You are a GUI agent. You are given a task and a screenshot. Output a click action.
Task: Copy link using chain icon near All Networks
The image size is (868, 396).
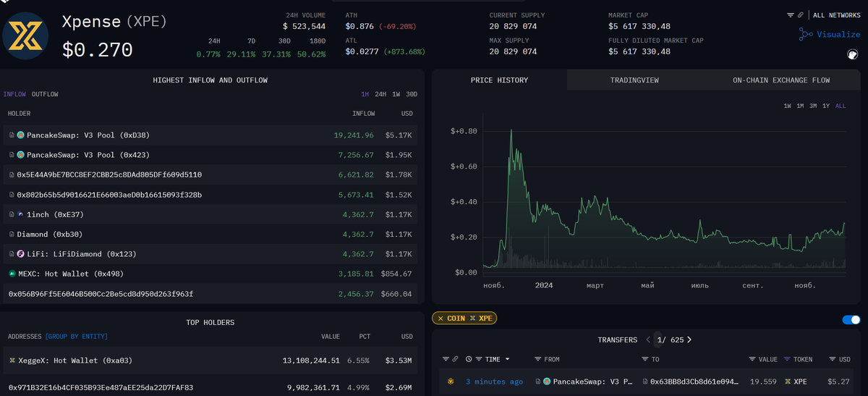801,14
